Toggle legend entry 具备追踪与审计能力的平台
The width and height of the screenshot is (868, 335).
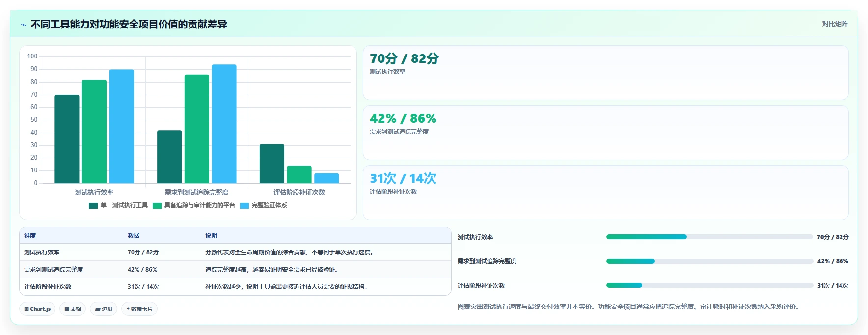tap(194, 205)
